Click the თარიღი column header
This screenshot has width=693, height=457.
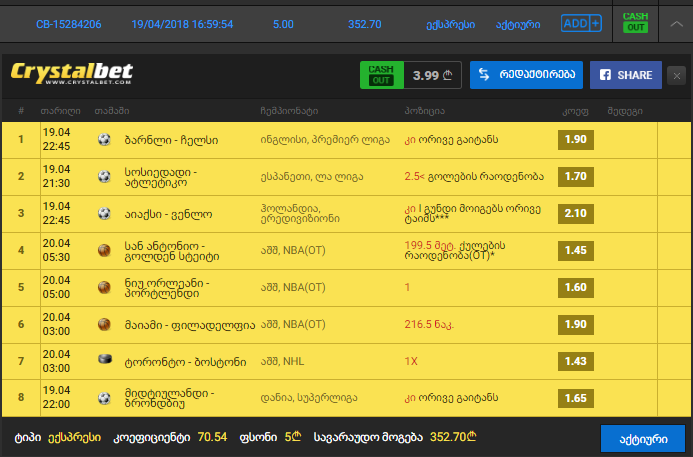[61, 111]
